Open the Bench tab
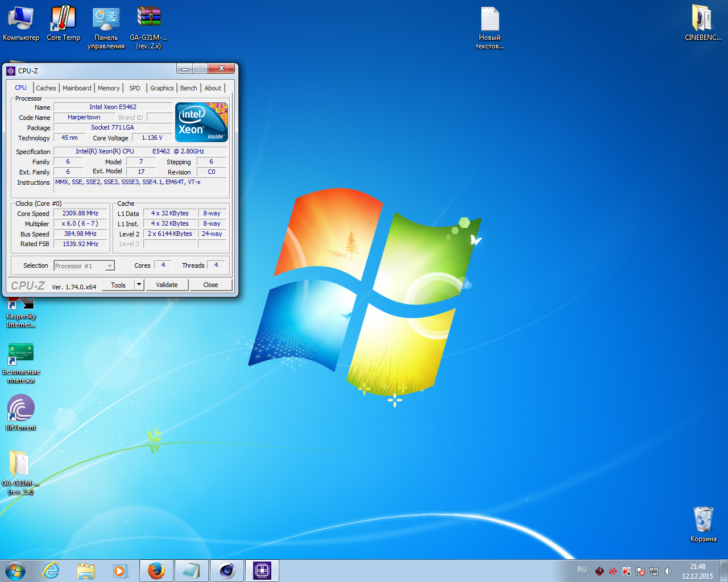Screen dimensions: 728x582 (x=189, y=88)
